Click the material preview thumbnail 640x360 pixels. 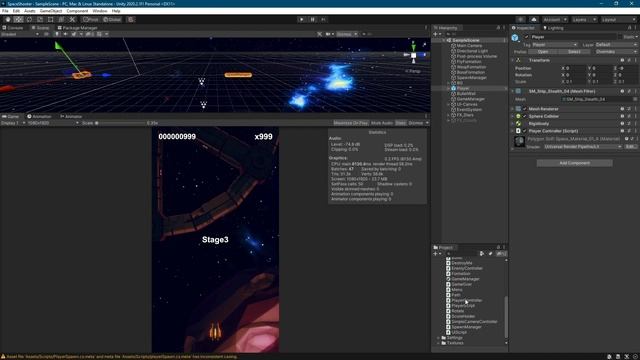coord(519,142)
